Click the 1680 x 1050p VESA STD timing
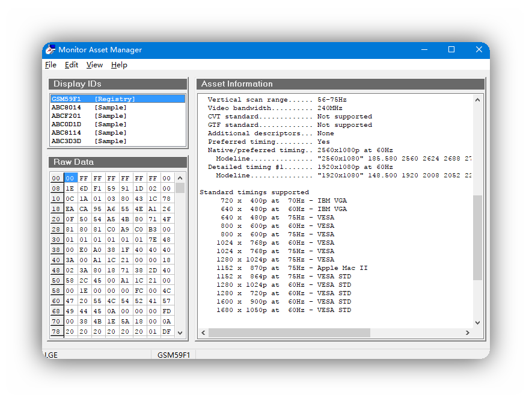532x401 pixels. click(x=284, y=310)
